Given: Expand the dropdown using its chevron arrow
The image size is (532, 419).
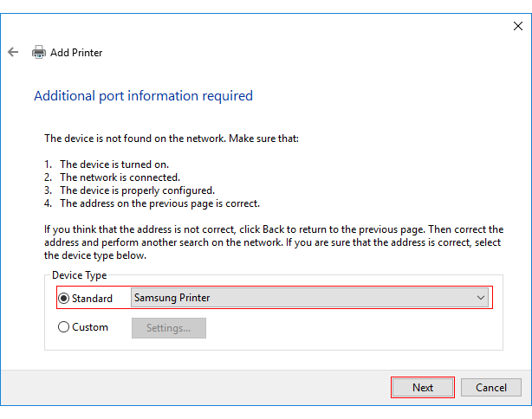Looking at the screenshot, I should (482, 298).
